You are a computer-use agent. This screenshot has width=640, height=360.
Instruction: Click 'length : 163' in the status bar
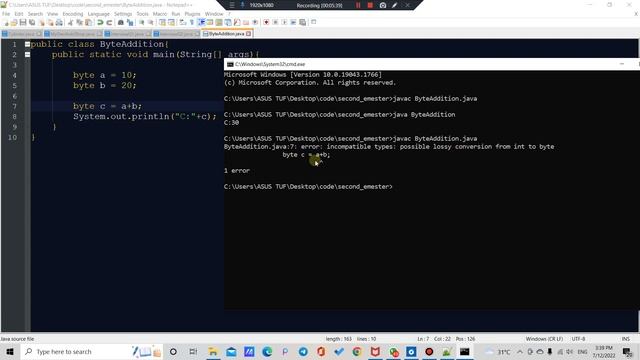338,339
